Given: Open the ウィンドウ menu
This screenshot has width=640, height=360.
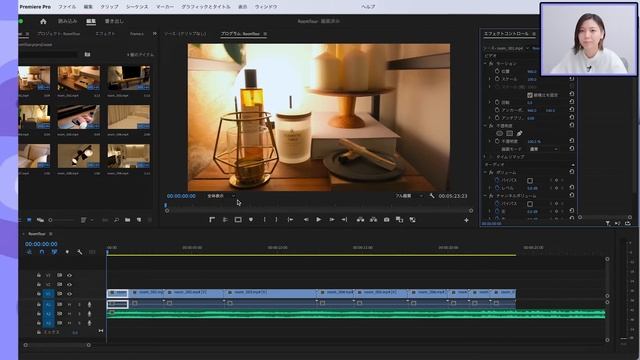Looking at the screenshot, I should pos(266,7).
